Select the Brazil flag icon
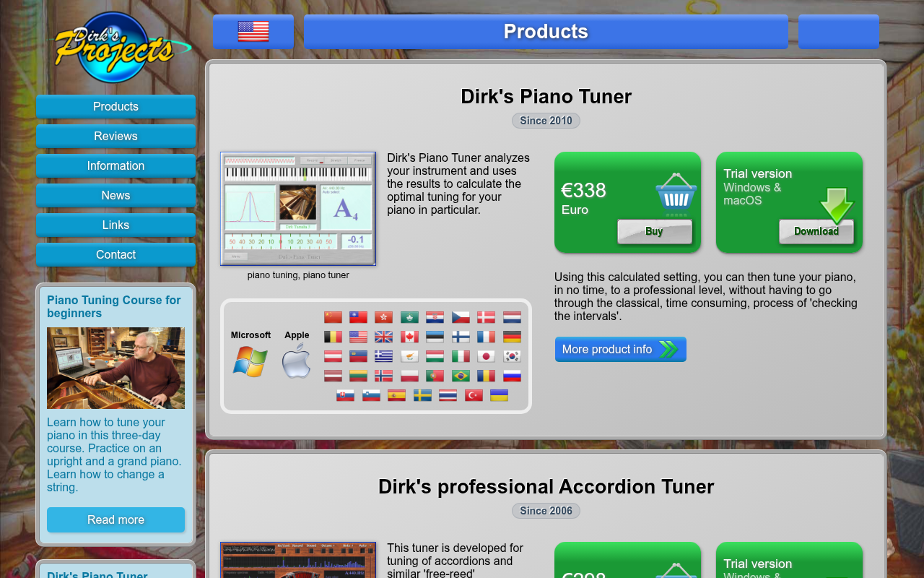924x578 pixels. click(461, 376)
